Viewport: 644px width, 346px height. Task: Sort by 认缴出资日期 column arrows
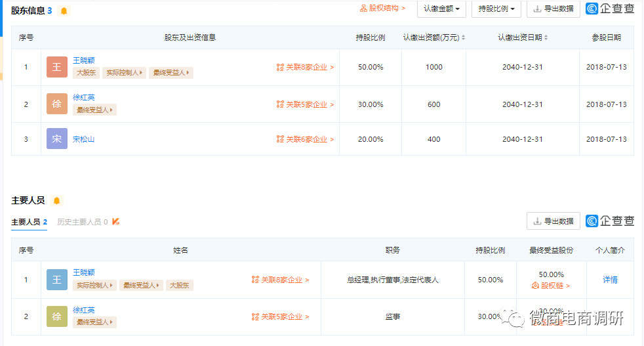click(x=546, y=38)
